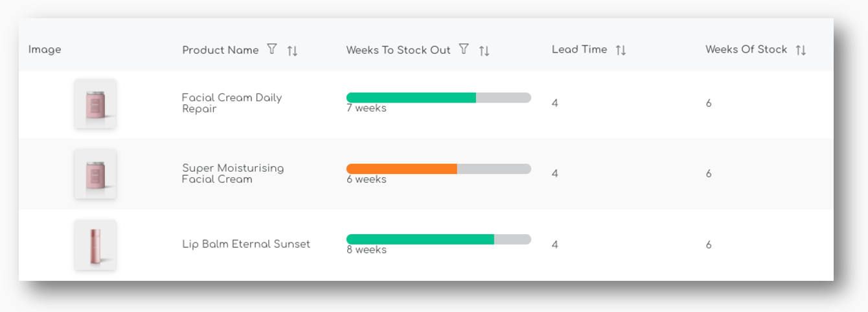Viewport: 868px width, 312px height.
Task: Open the Product Name filter icon
Action: click(x=272, y=49)
